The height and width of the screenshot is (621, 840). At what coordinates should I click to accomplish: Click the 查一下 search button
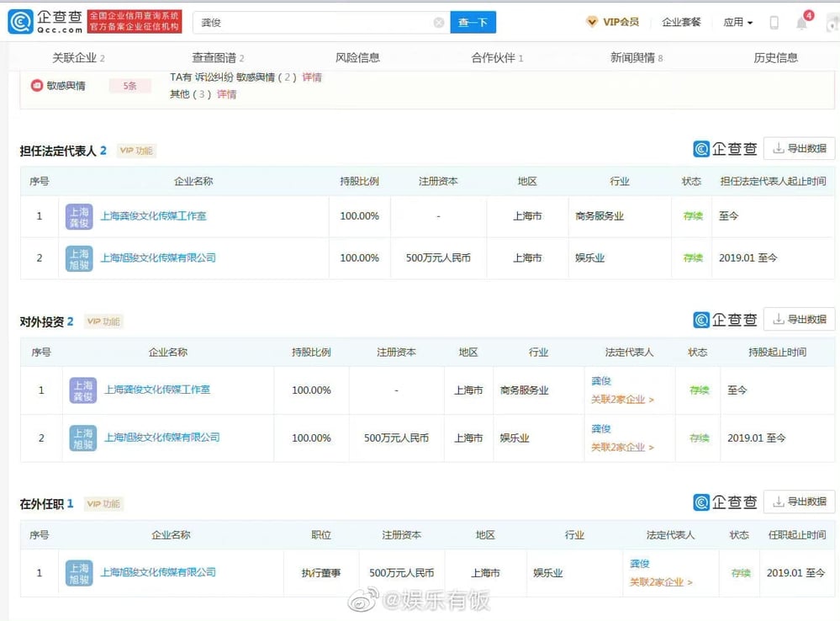473,23
